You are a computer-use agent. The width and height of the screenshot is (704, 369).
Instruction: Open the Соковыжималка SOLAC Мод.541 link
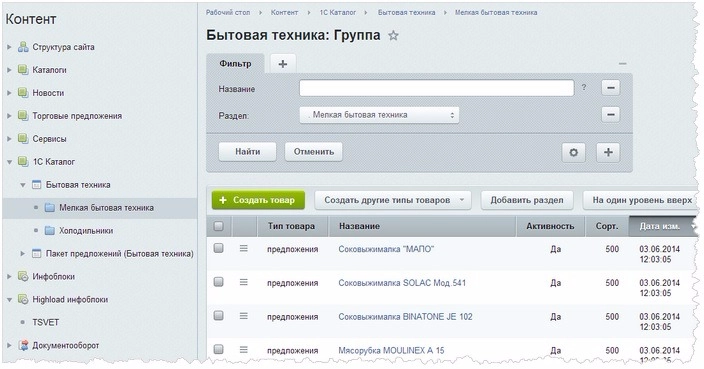point(402,283)
